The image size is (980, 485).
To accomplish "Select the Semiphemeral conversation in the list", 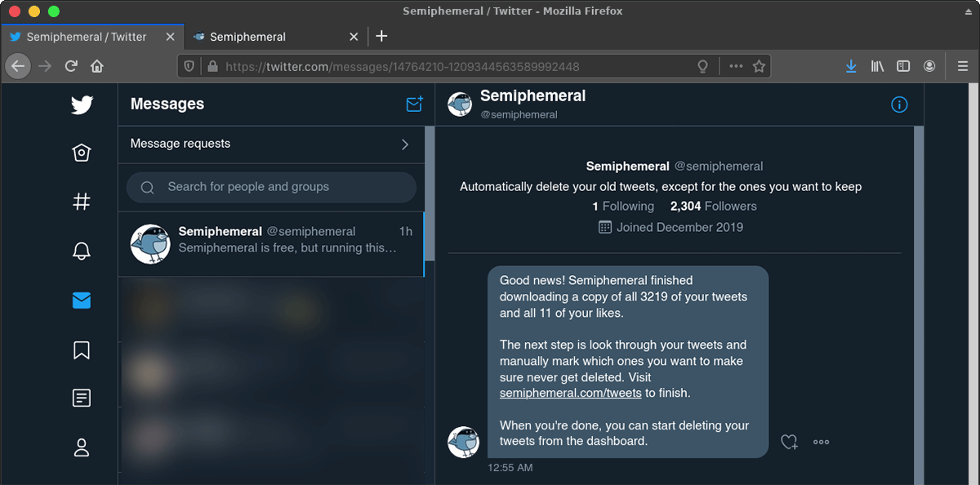I will click(271, 244).
